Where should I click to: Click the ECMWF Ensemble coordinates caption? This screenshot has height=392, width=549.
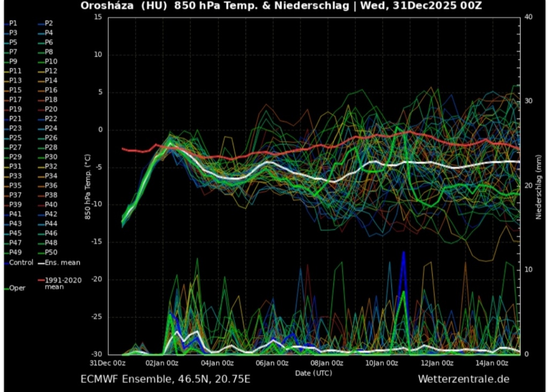coord(165,379)
